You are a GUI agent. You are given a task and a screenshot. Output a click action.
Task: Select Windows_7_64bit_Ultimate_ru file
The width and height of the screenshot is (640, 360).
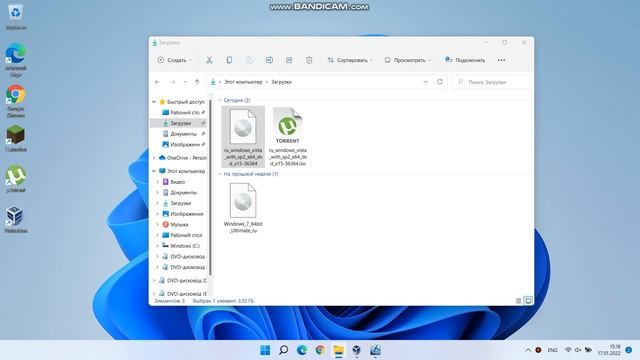(x=243, y=207)
